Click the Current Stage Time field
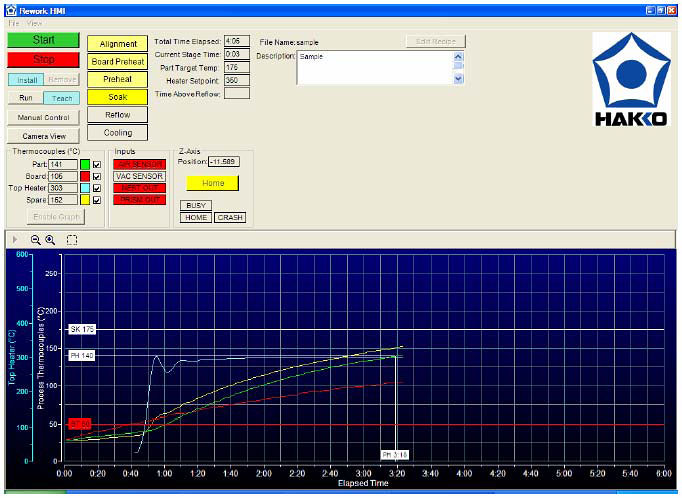 [237, 54]
